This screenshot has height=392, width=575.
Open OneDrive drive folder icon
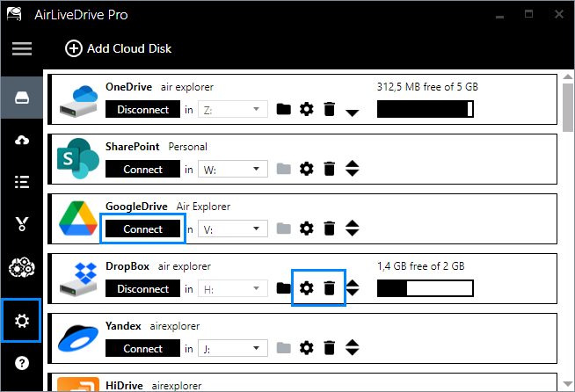coord(283,109)
